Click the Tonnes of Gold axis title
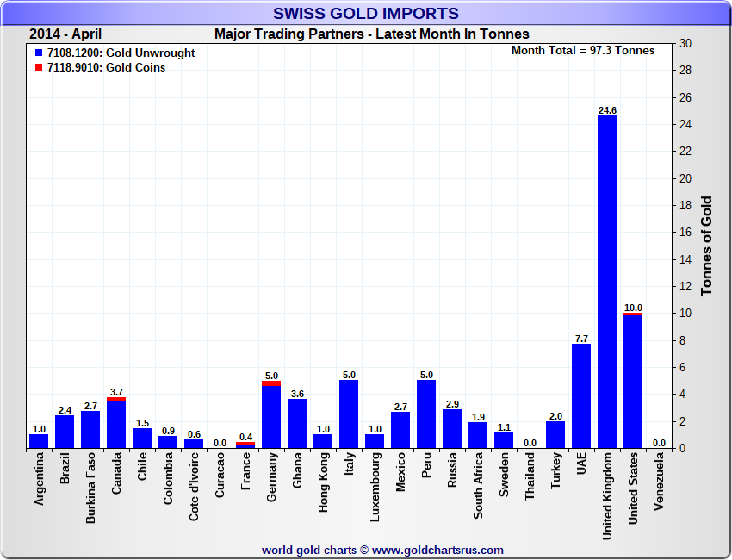Viewport: 732px width, 560px height. (706, 246)
